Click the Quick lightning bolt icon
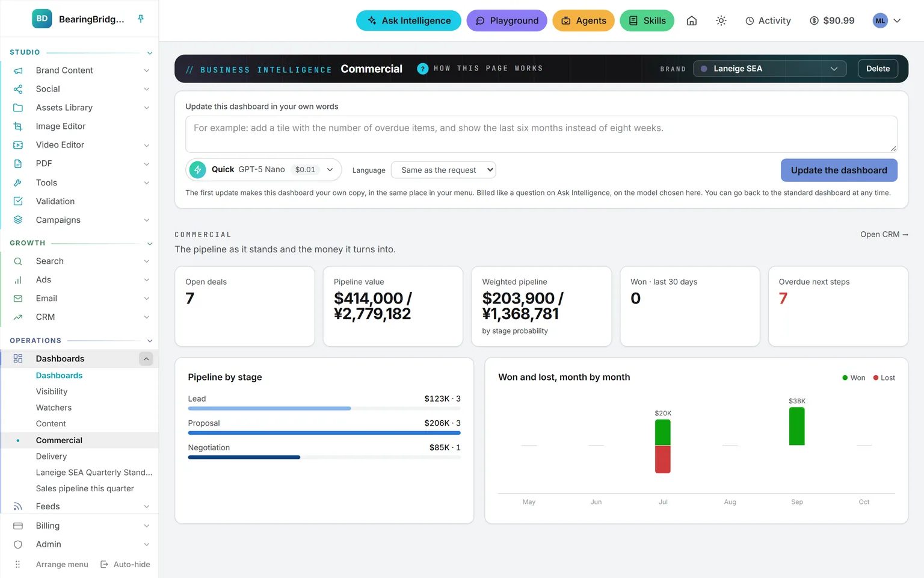Viewport: 924px width, 578px height. click(197, 170)
